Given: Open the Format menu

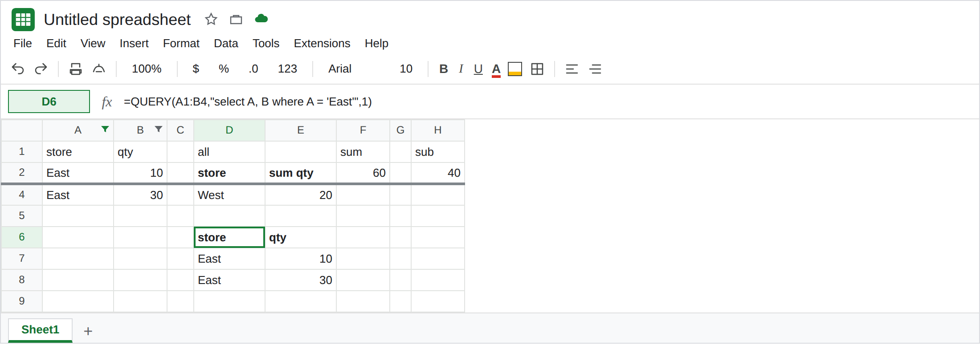Looking at the screenshot, I should (x=181, y=44).
